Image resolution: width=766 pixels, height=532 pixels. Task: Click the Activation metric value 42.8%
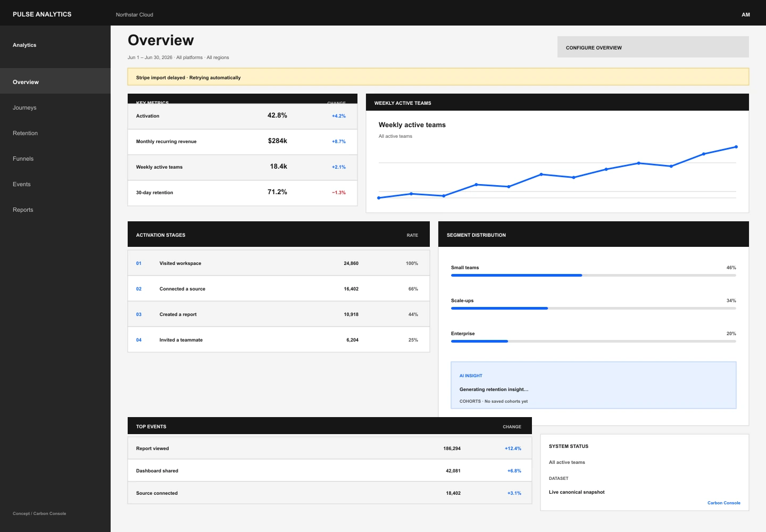(x=277, y=115)
